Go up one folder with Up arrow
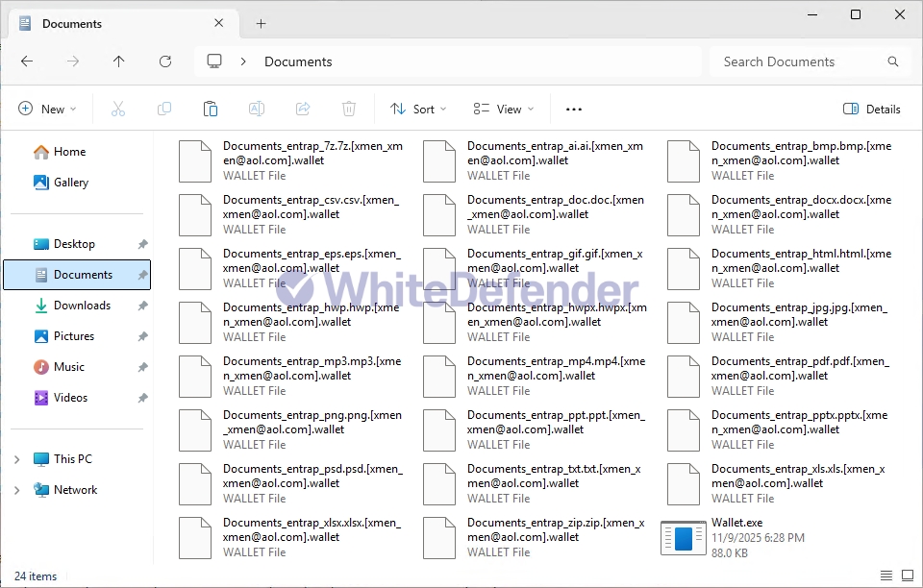923x588 pixels. [x=119, y=61]
